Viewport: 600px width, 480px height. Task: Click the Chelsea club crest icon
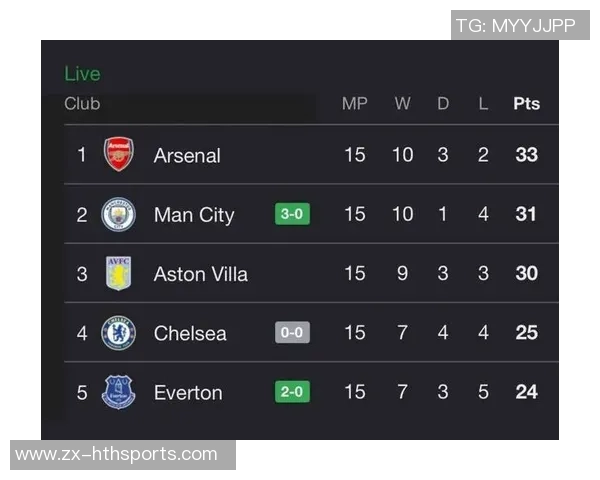[119, 332]
